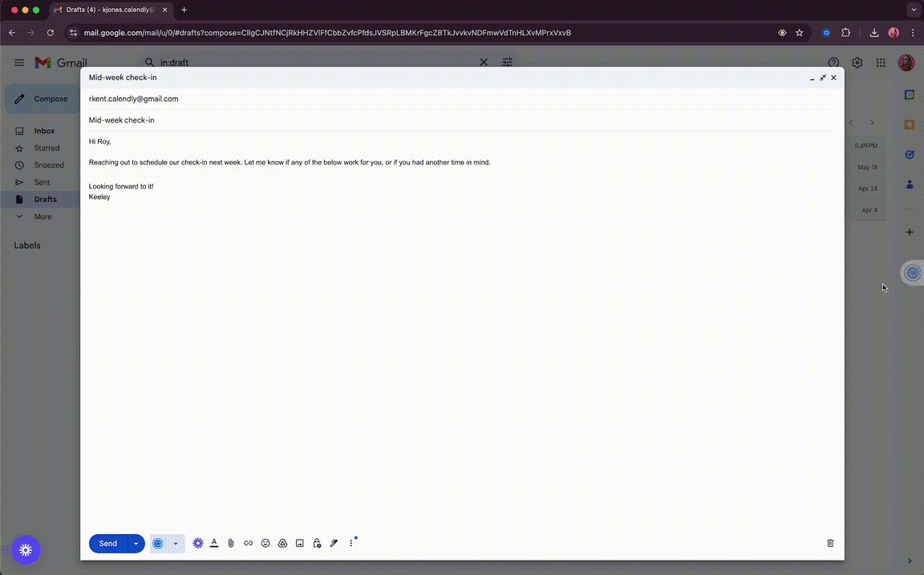Open Google Keep in the side panel
This screenshot has width=924, height=575.
(x=910, y=124)
